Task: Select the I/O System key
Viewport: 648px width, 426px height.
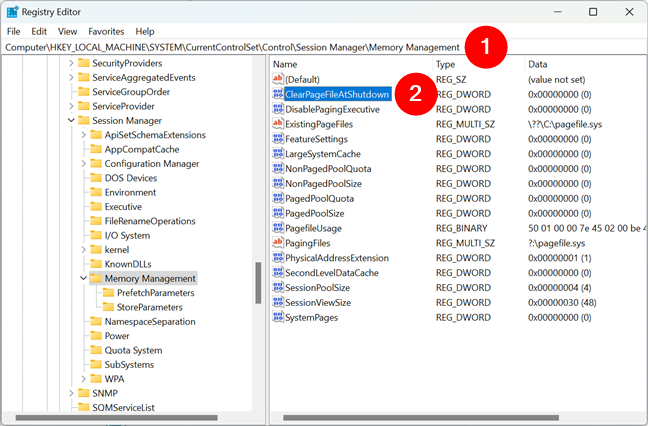Action: pyautogui.click(x=127, y=236)
